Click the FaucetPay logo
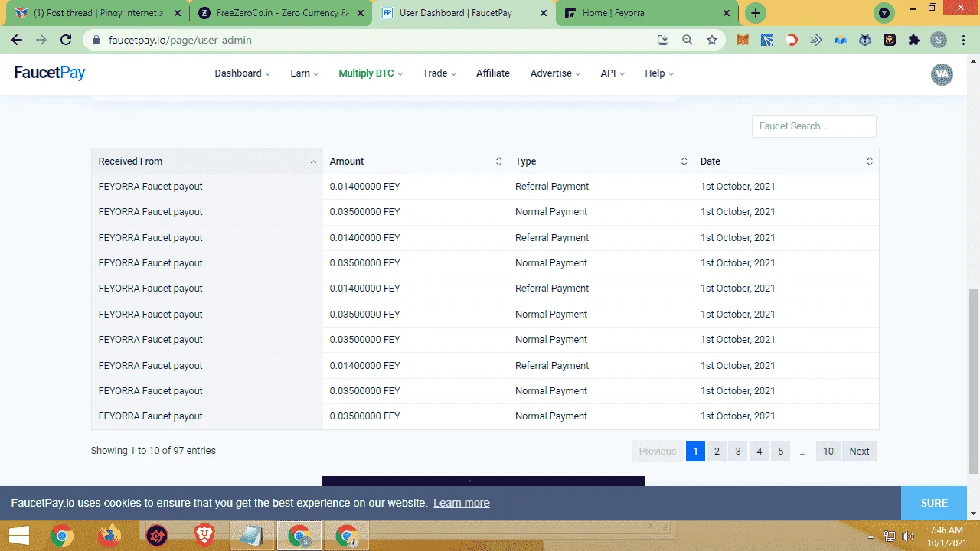Viewport: 980px width, 551px height. (50, 73)
